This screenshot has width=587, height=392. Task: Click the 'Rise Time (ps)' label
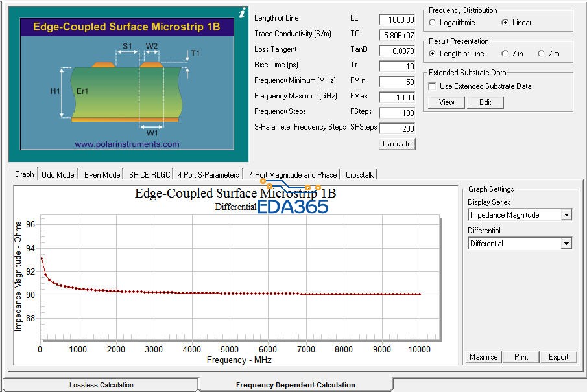(276, 65)
